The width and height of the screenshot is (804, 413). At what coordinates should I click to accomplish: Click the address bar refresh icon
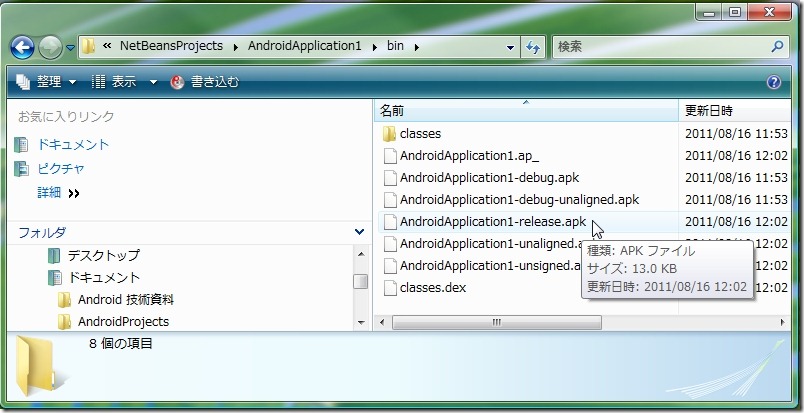[533, 46]
